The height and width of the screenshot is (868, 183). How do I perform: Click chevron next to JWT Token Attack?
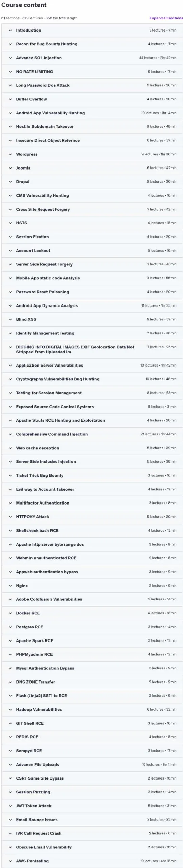[10, 806]
